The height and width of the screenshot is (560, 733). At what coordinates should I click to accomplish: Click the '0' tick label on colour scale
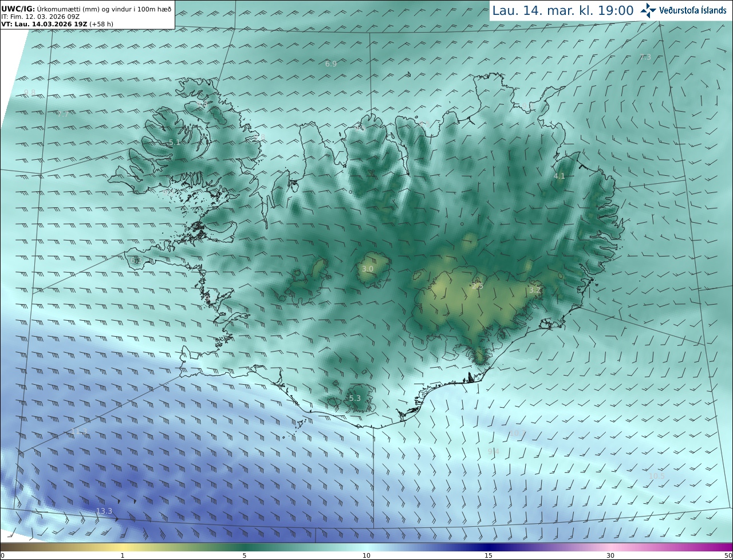click(2, 555)
